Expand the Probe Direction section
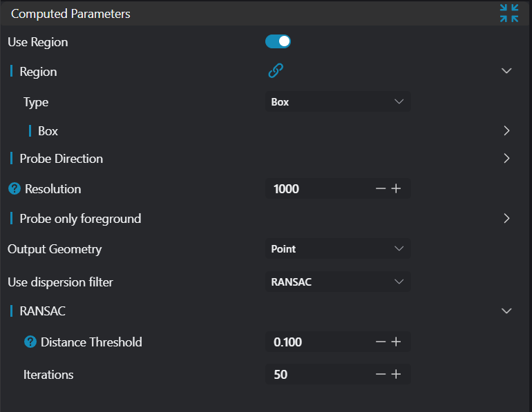 click(506, 158)
